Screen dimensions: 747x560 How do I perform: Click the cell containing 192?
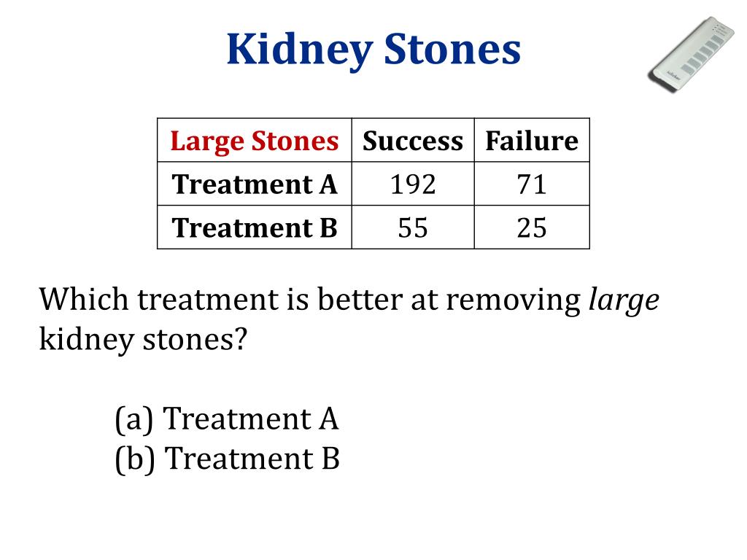click(x=413, y=184)
